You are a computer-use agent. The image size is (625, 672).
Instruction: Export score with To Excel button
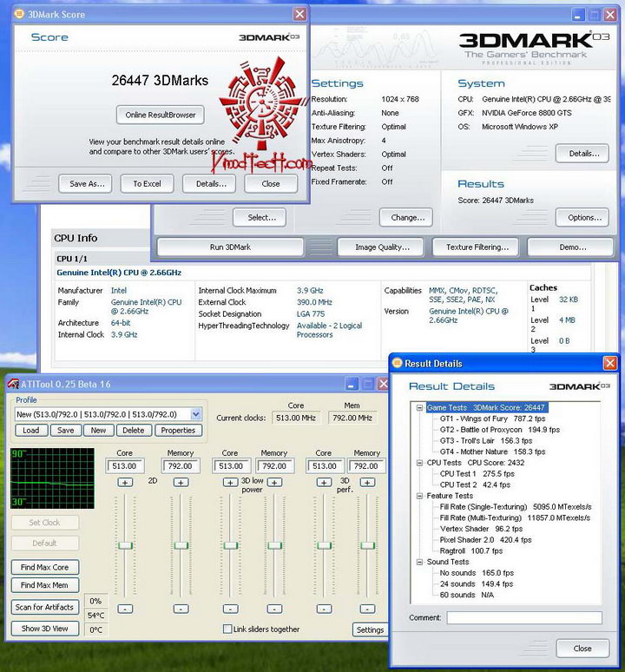pos(147,183)
